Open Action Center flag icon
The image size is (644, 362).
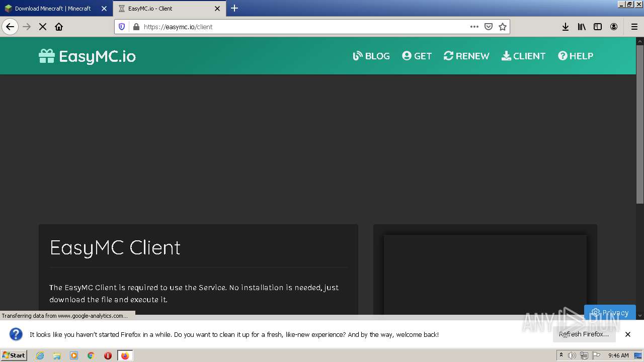click(596, 355)
